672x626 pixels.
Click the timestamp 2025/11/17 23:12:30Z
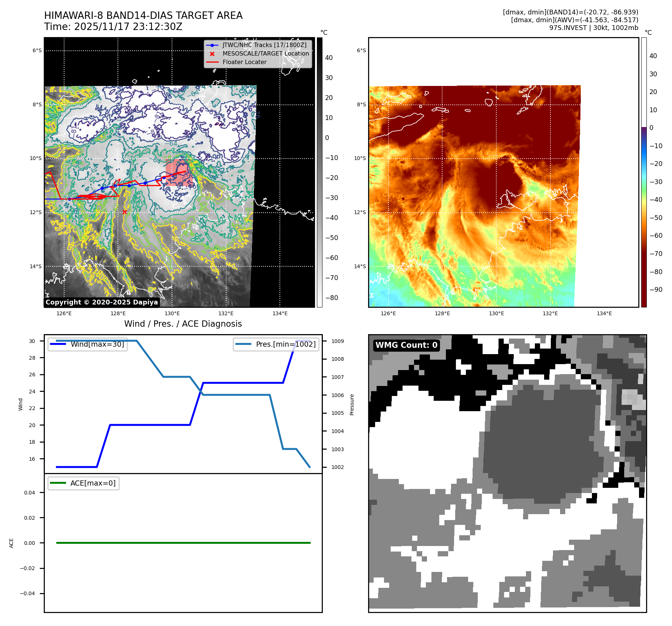tap(128, 27)
